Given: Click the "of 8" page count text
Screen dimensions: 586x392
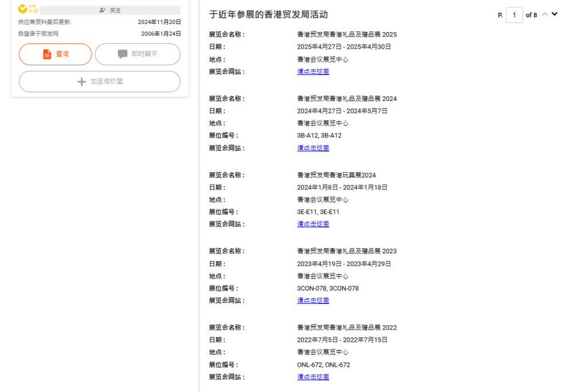Looking at the screenshot, I should coord(531,15).
